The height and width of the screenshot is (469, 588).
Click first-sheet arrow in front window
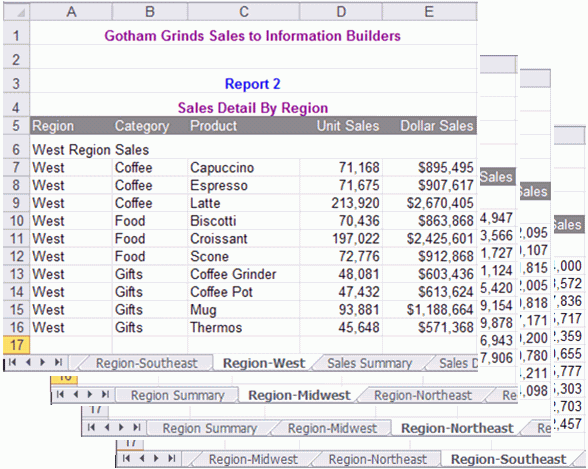point(12,362)
